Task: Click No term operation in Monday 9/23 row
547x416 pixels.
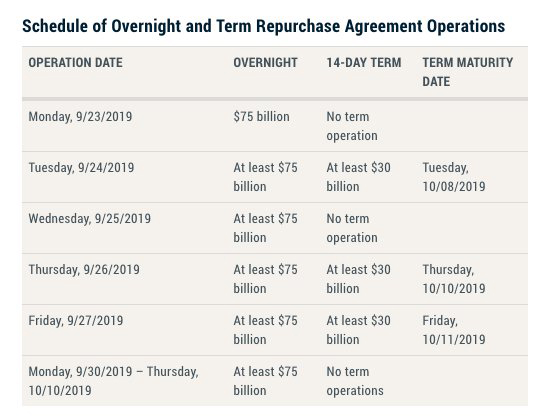Action: coord(352,126)
